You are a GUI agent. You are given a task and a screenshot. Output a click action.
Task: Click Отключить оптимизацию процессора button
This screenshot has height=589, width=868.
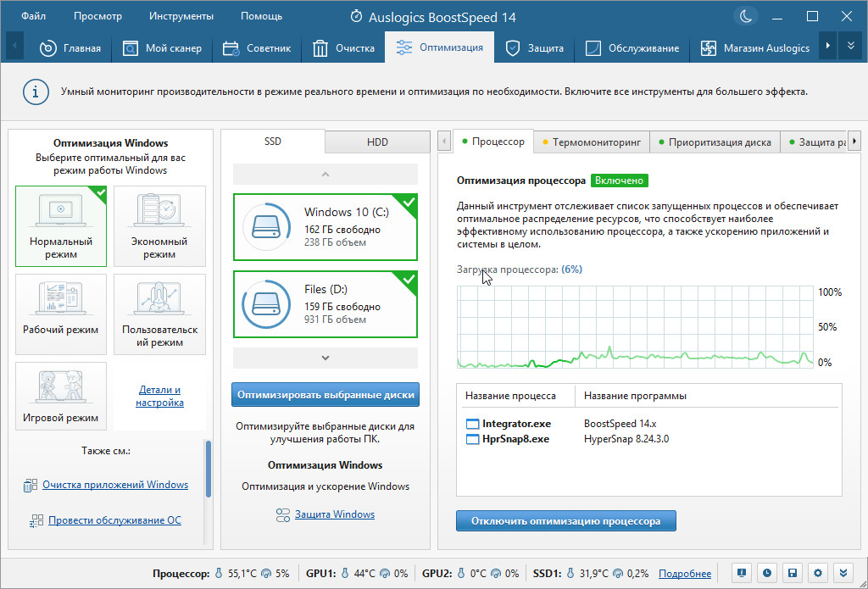(x=565, y=520)
